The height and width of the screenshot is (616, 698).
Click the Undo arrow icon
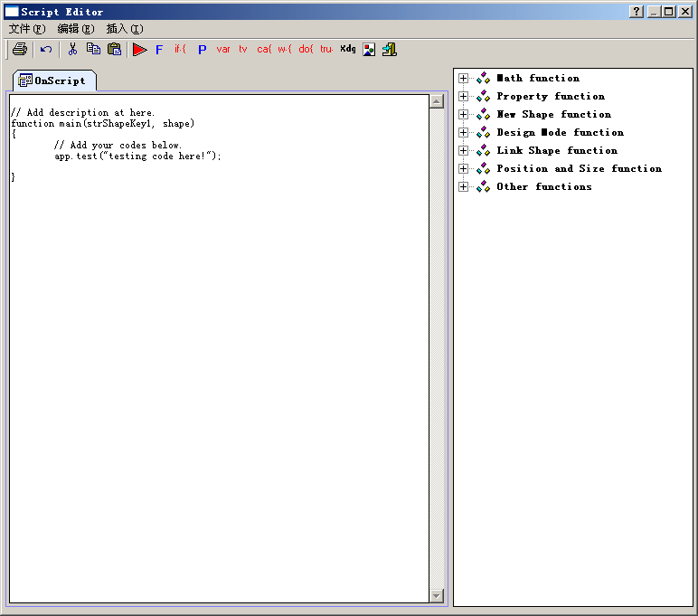(x=46, y=49)
